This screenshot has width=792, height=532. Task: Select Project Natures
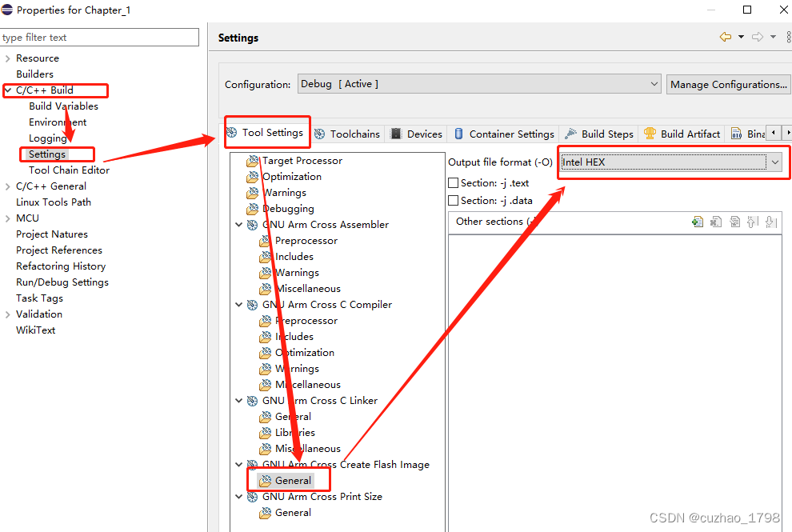coord(51,234)
